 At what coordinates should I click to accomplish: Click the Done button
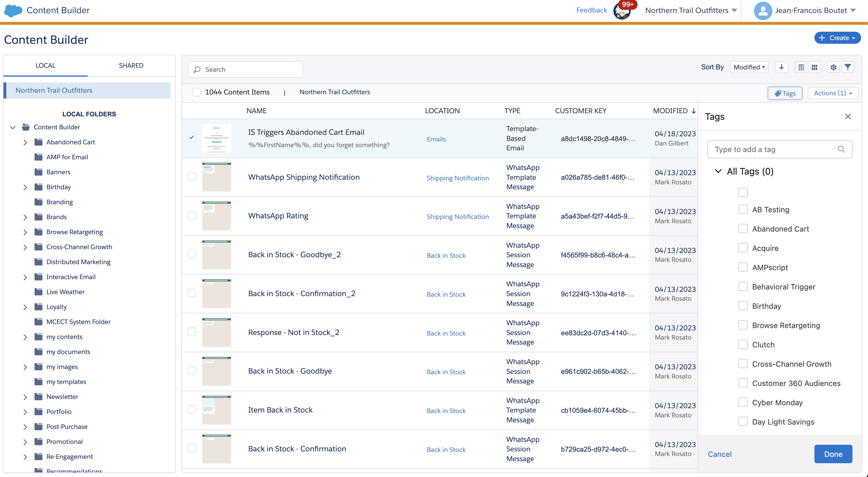(x=833, y=454)
